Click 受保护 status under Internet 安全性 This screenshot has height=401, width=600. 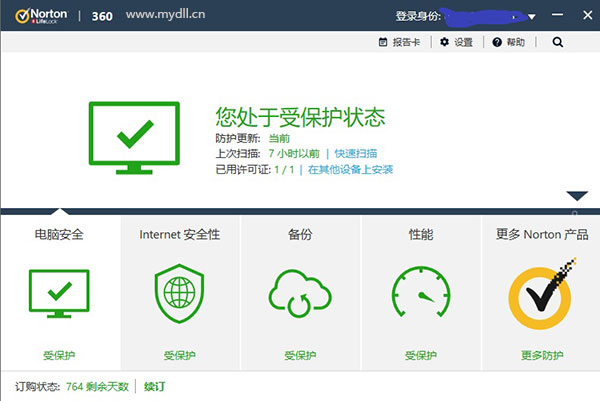179,355
